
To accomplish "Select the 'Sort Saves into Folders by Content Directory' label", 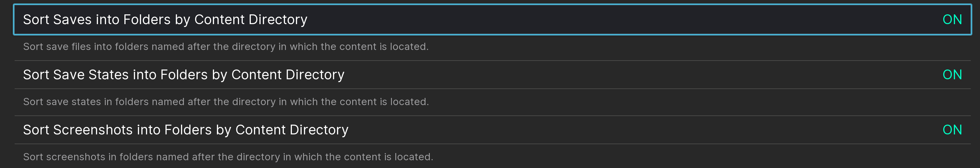I will [x=165, y=20].
